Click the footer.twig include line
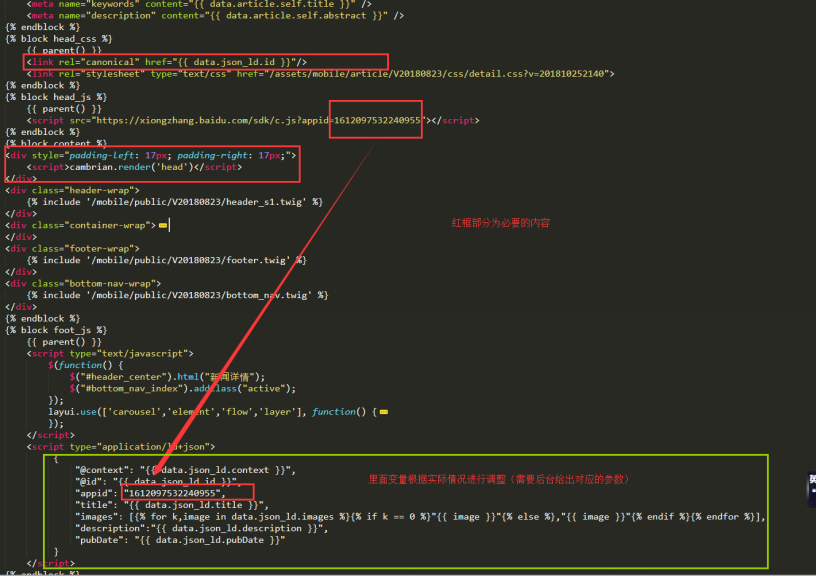Screen dimensions: 816x577 click(x=167, y=260)
